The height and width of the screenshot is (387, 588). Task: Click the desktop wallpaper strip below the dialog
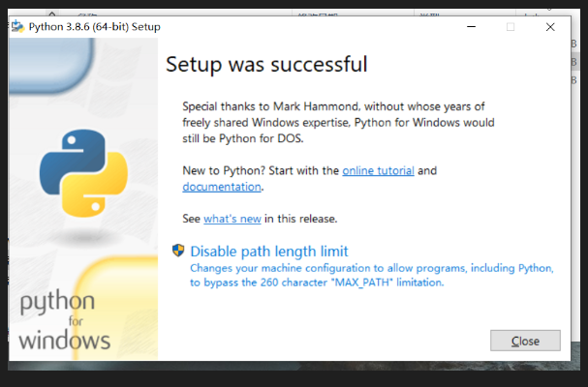pyautogui.click(x=291, y=376)
